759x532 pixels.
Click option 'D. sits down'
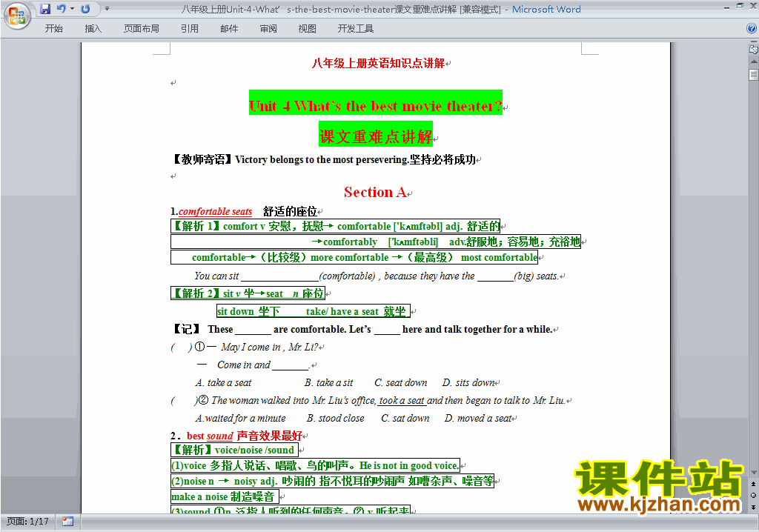coord(468,383)
